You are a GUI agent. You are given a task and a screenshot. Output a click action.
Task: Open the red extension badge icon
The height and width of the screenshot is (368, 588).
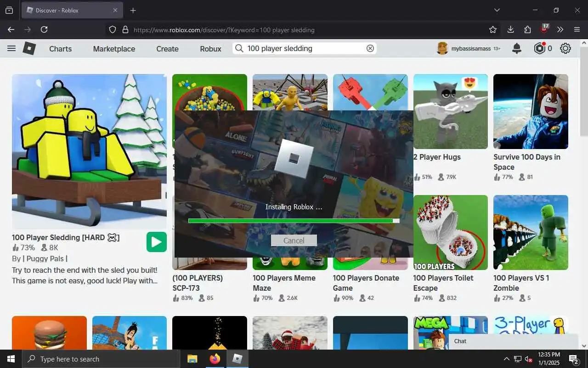[544, 29]
